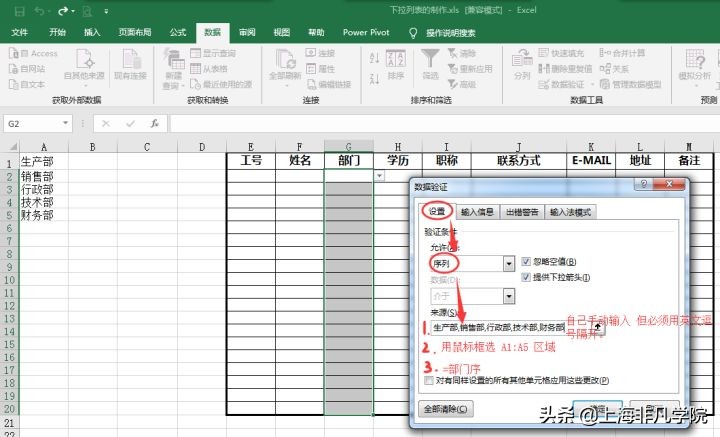
Task: Switch to 插入 ribbon tab
Action: coord(92,32)
